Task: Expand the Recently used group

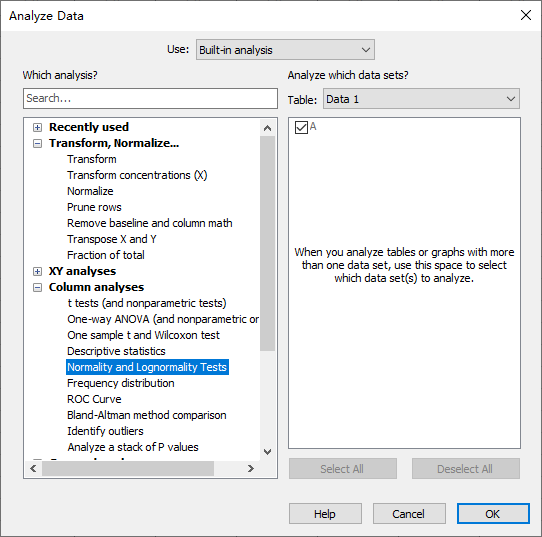Action: [37, 128]
